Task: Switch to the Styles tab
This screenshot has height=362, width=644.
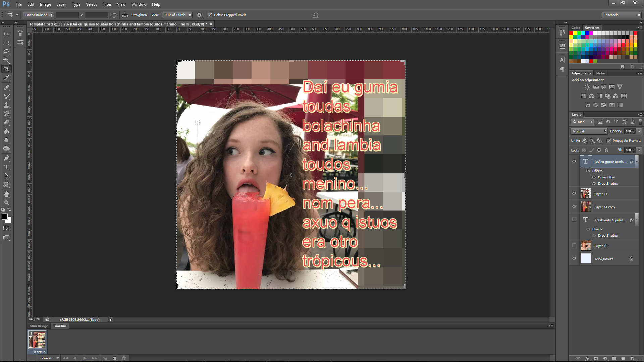Action: [x=600, y=73]
